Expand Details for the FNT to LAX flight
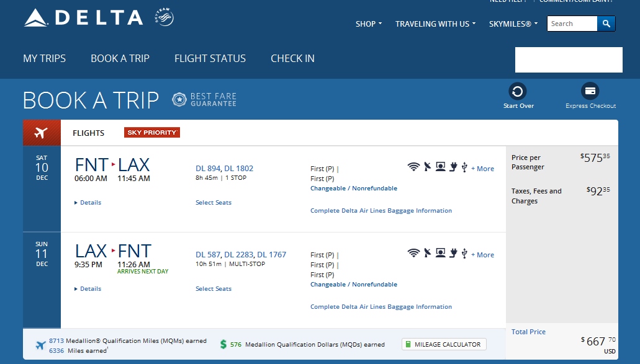This screenshot has height=364, width=640. [88, 203]
